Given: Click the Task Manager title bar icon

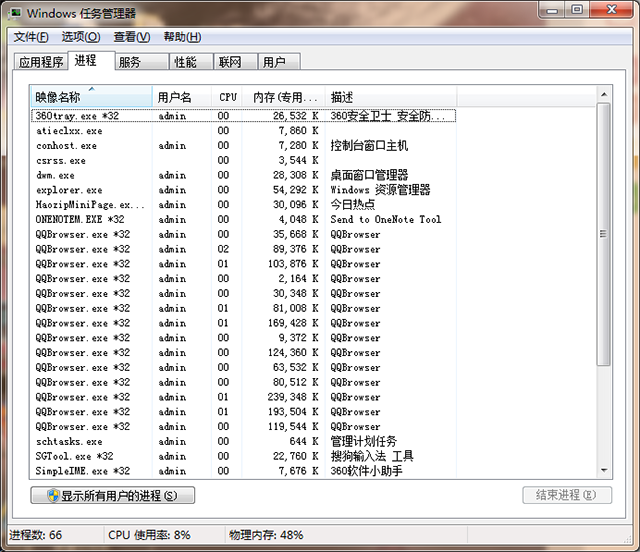Looking at the screenshot, I should (x=15, y=13).
